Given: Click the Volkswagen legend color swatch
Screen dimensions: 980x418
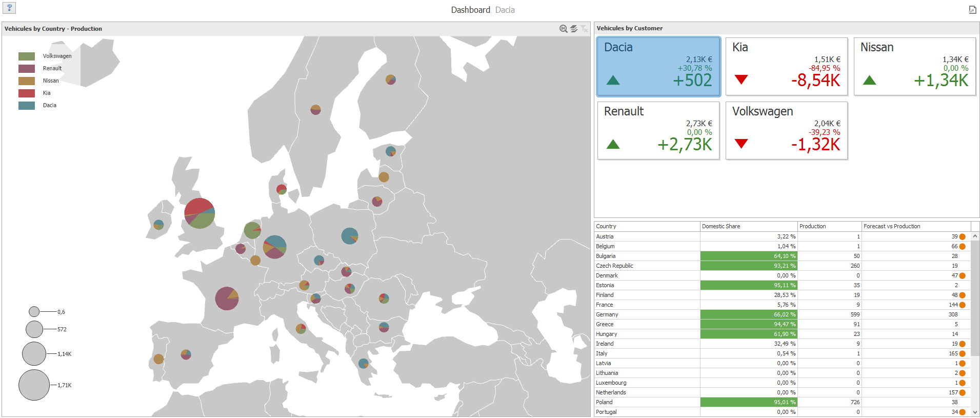Looking at the screenshot, I should click(27, 56).
